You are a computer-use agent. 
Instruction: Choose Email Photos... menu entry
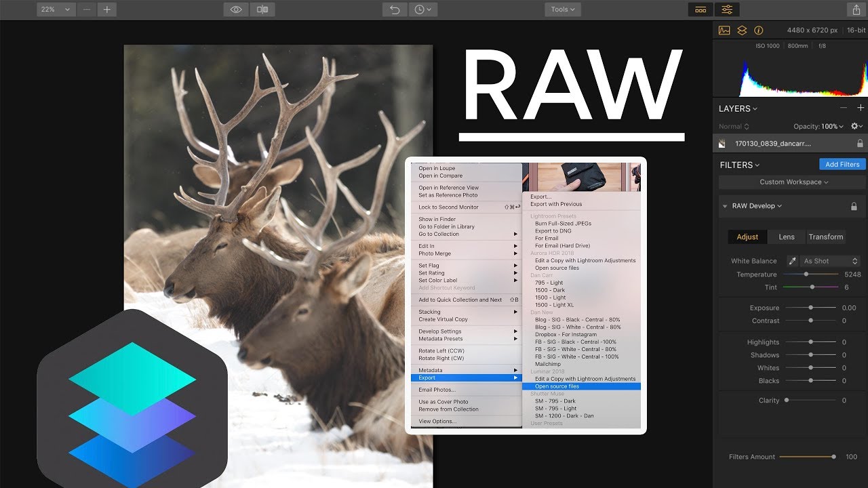[467, 390]
